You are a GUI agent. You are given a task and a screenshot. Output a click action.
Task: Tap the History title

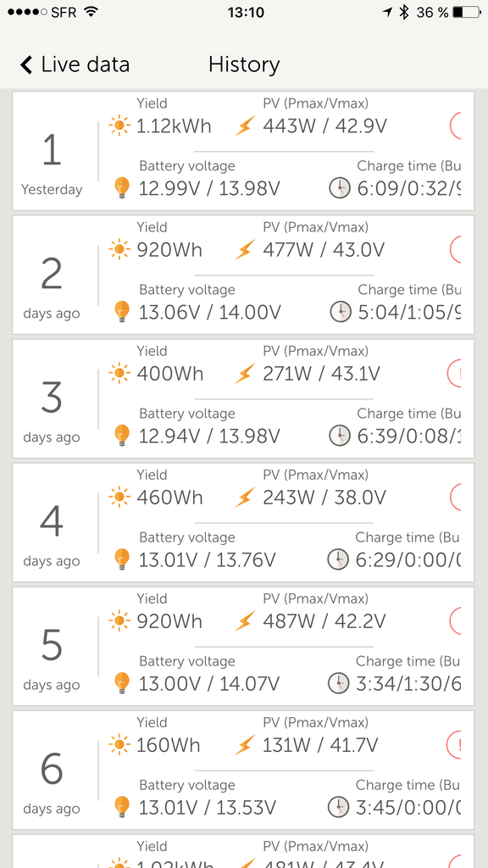tap(244, 64)
